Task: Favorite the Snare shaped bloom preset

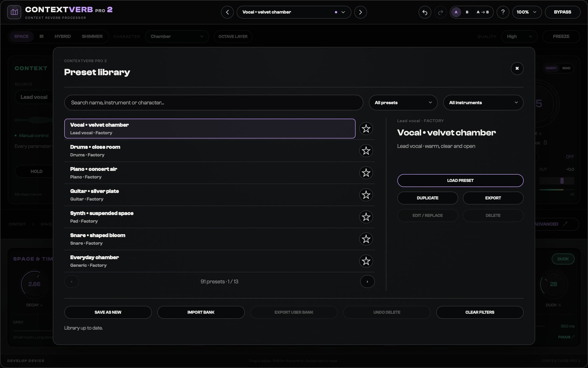Action: (366, 239)
